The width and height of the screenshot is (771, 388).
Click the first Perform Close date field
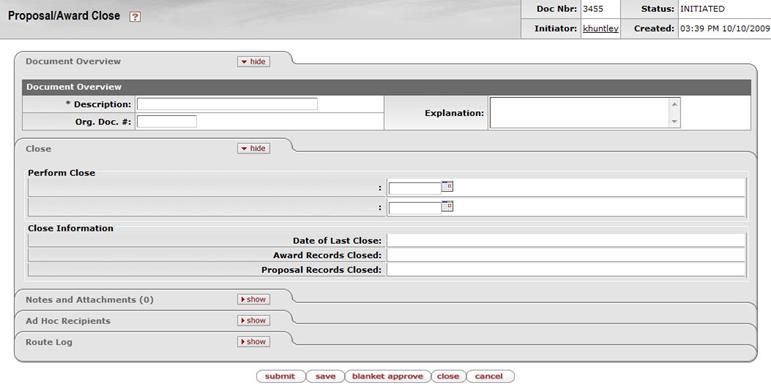tap(415, 188)
